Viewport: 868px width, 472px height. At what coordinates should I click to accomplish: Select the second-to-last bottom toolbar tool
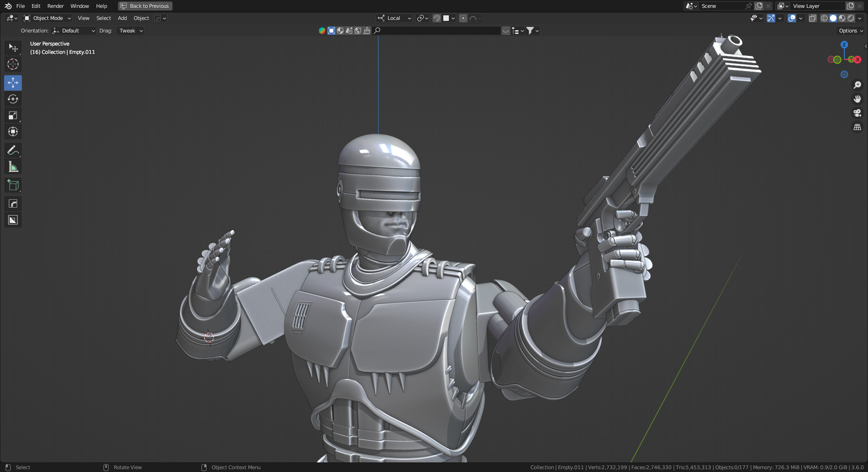(13, 203)
